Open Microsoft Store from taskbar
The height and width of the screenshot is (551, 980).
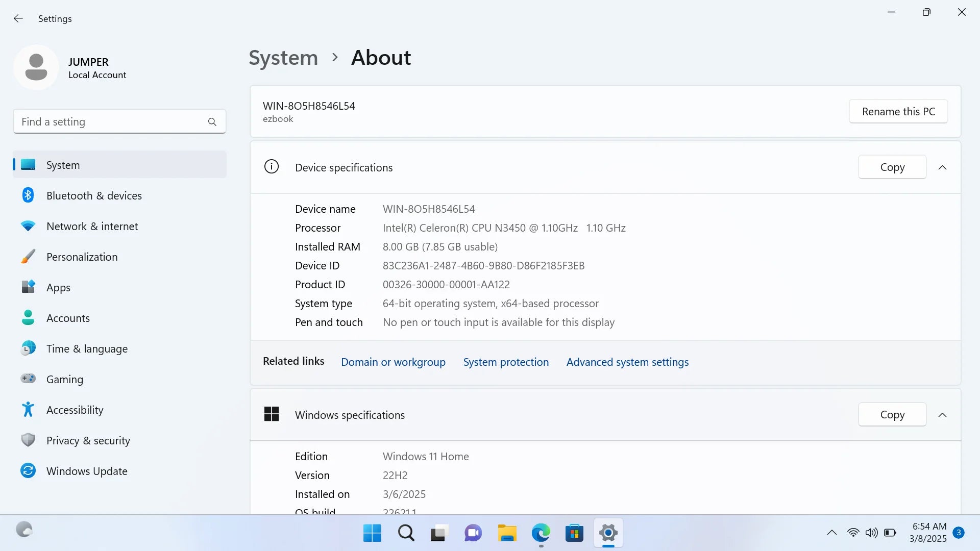pos(574,533)
